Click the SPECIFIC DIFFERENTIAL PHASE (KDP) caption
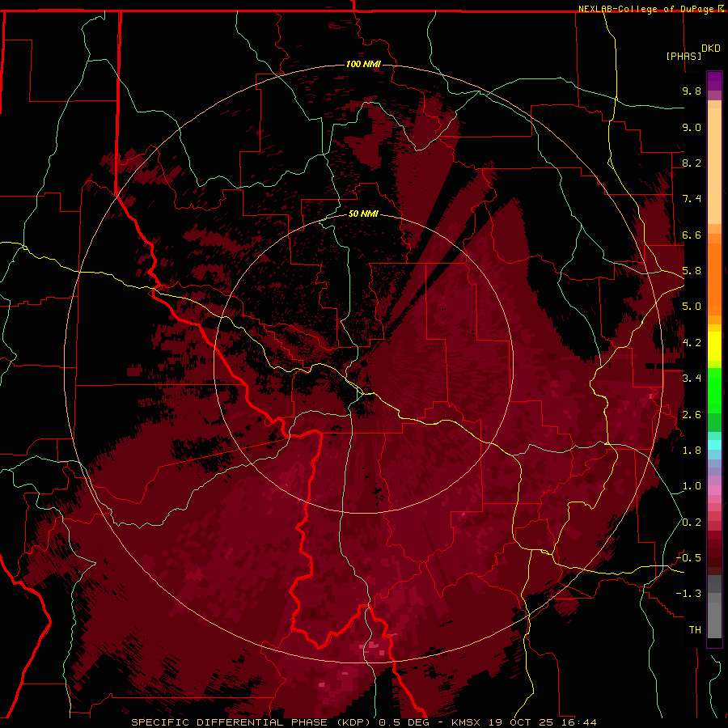728x728 pixels. (252, 722)
